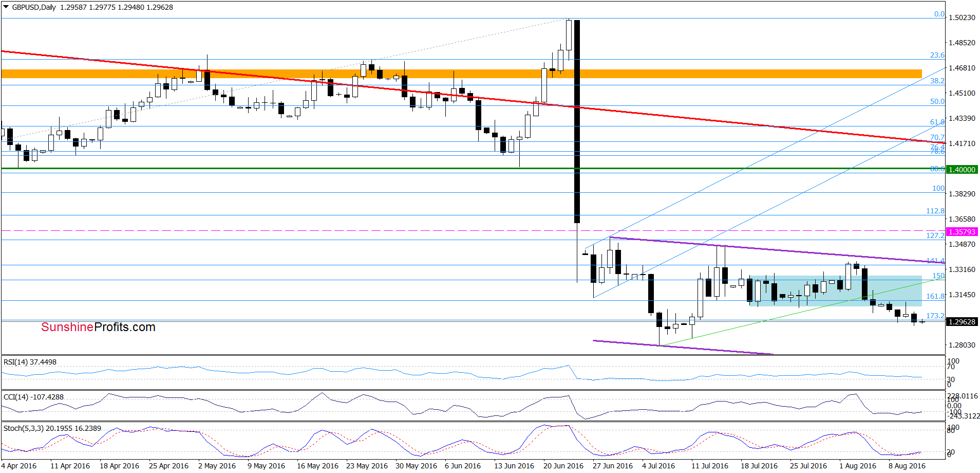Click the 1.33160 price axis value

(962, 269)
